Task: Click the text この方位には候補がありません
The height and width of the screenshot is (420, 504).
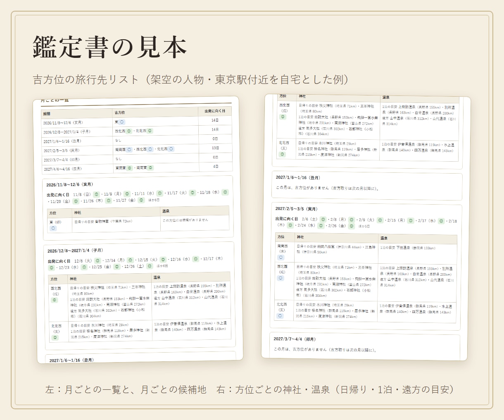Action: point(185,220)
